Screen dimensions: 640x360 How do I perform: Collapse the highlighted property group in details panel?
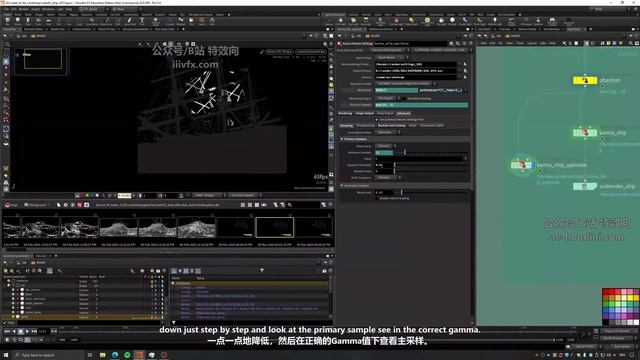(x=173, y=283)
